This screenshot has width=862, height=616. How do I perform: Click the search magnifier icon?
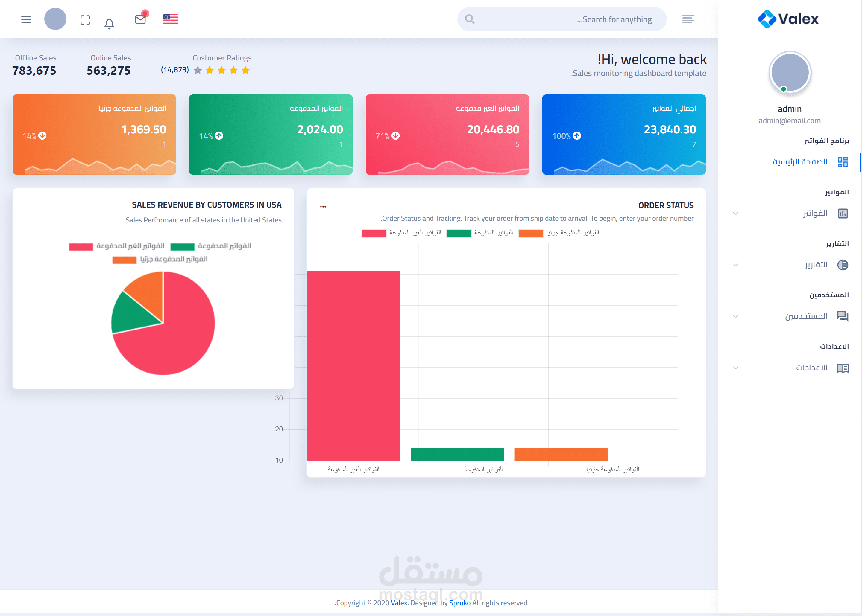pyautogui.click(x=470, y=19)
